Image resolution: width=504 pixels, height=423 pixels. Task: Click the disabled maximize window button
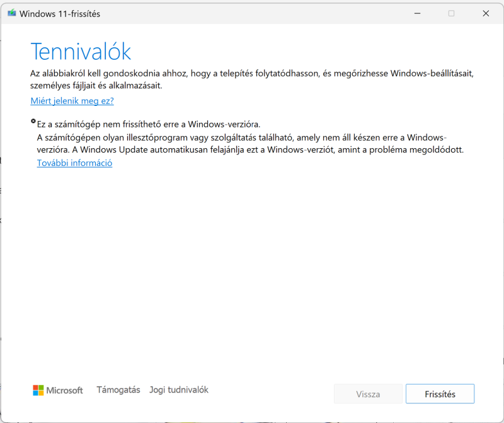click(x=451, y=13)
